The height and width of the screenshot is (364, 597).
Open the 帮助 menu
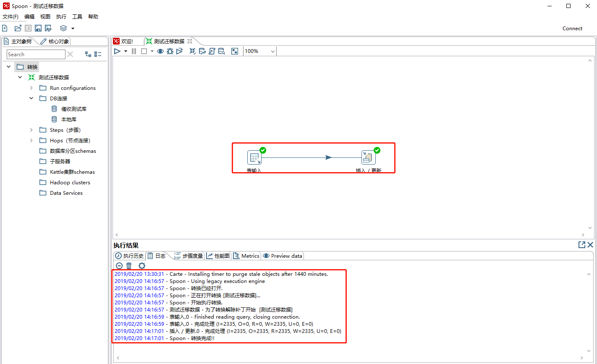click(x=93, y=17)
